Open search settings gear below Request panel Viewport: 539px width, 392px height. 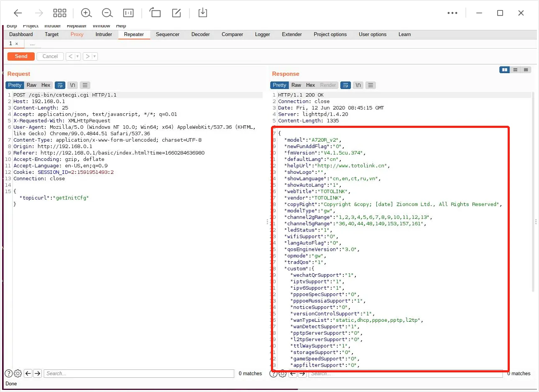click(x=18, y=374)
